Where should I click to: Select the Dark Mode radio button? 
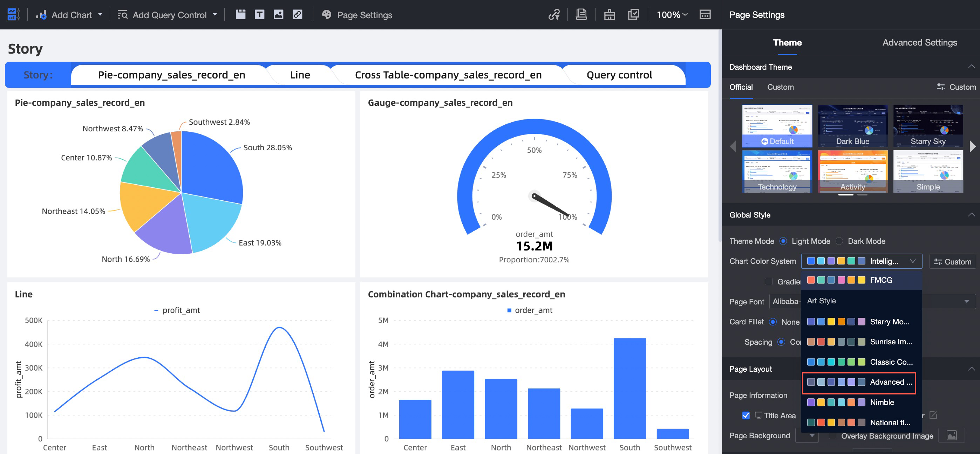click(839, 241)
